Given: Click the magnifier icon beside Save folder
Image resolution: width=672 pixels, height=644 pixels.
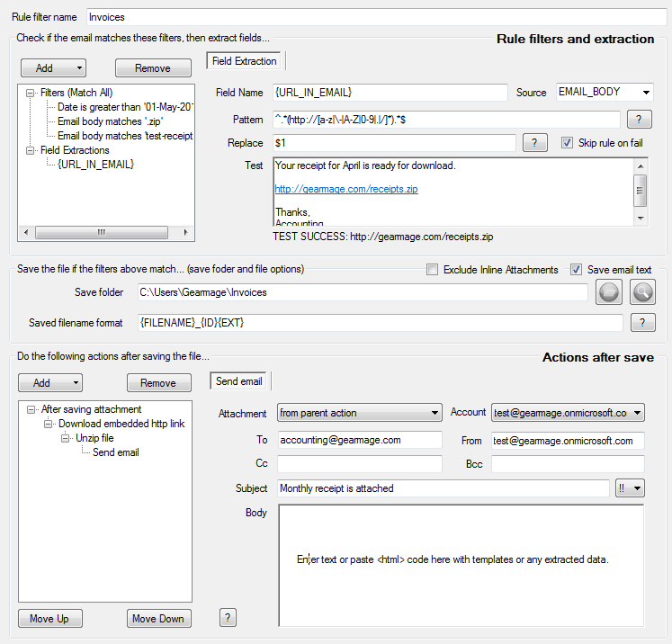Looking at the screenshot, I should 642,291.
